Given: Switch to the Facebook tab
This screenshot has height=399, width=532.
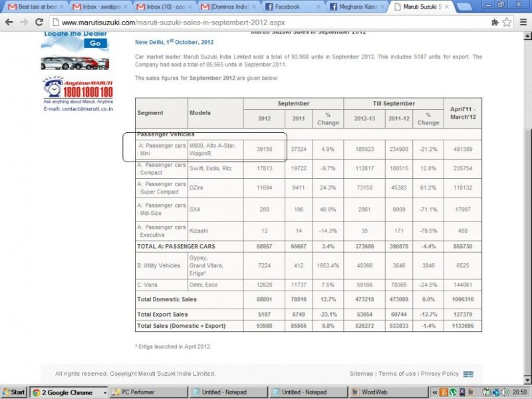Looking at the screenshot, I should click(292, 7).
